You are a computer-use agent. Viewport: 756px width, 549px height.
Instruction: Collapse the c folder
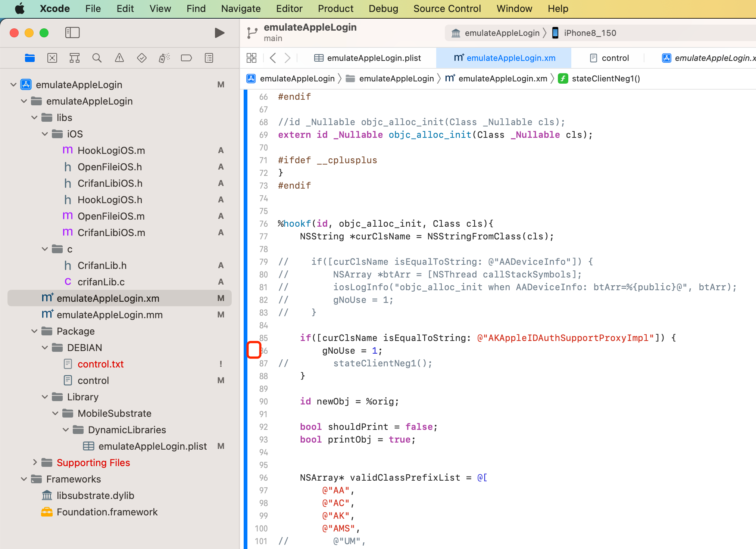click(x=45, y=249)
